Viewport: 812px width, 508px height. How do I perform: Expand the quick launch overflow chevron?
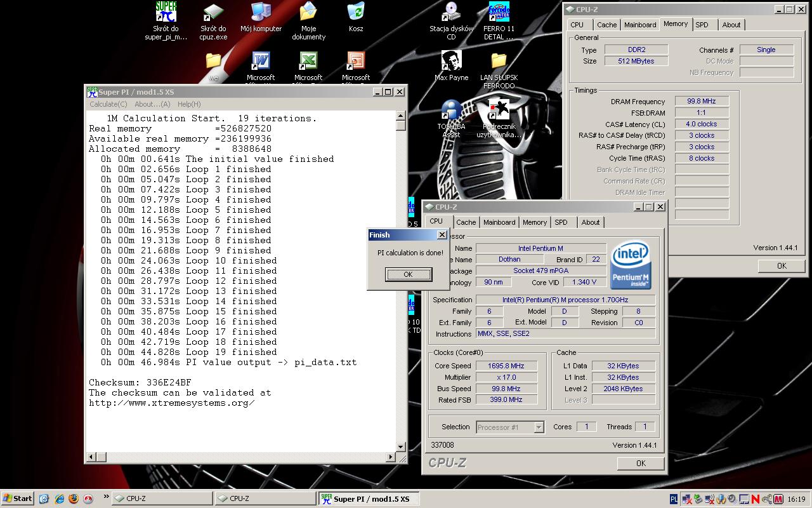tap(105, 498)
